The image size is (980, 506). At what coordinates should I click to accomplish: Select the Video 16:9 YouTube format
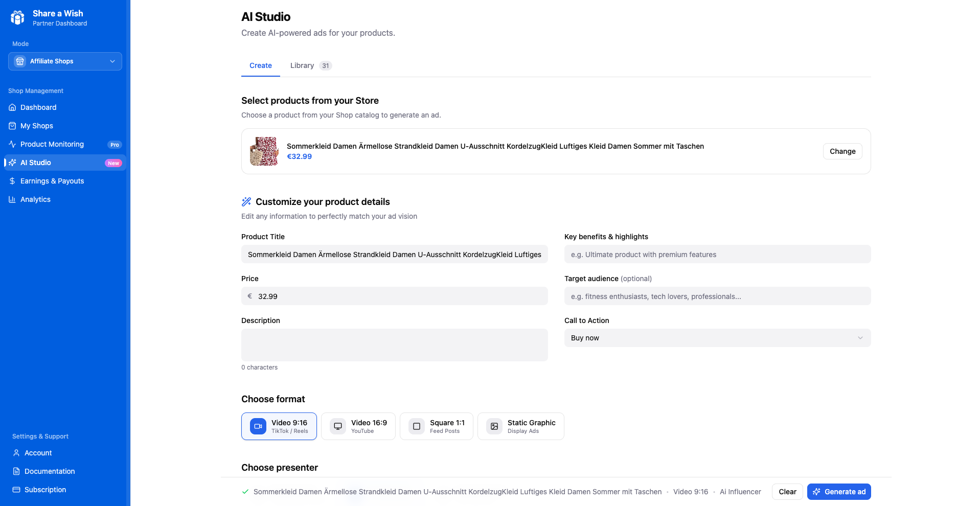coord(358,426)
